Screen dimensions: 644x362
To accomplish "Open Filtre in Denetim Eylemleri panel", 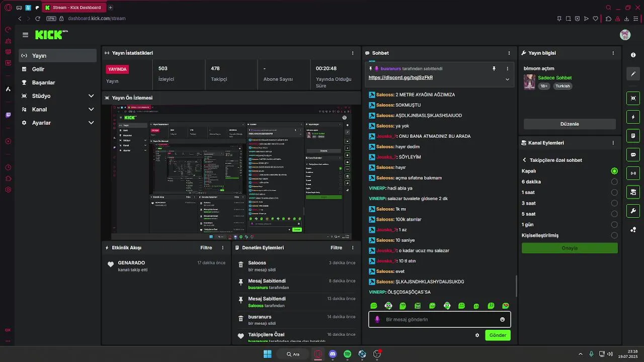I will [x=336, y=248].
